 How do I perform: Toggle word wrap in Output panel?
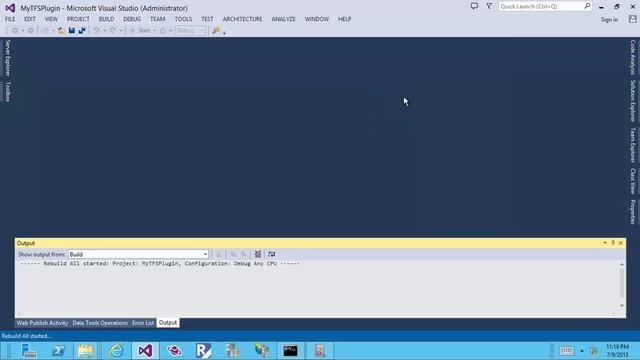point(271,254)
